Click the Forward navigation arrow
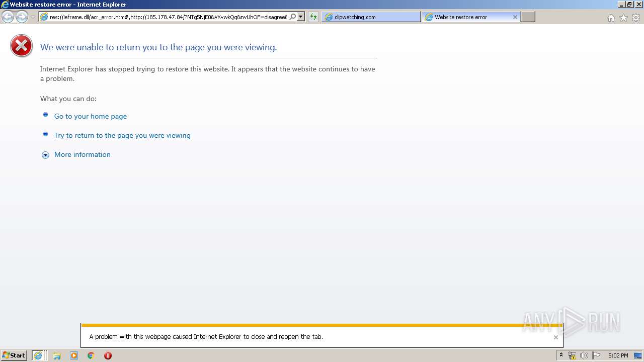 coord(22,17)
